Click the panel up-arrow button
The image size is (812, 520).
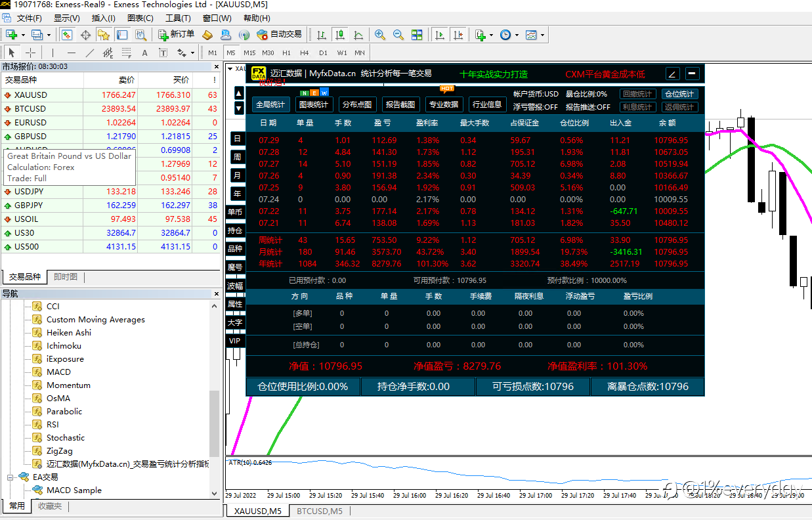pyautogui.click(x=239, y=94)
